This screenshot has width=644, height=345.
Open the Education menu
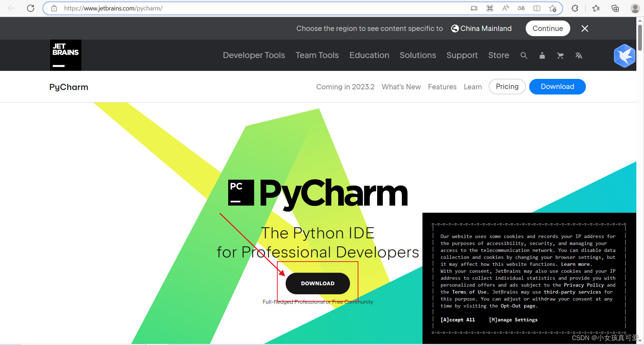click(x=369, y=55)
